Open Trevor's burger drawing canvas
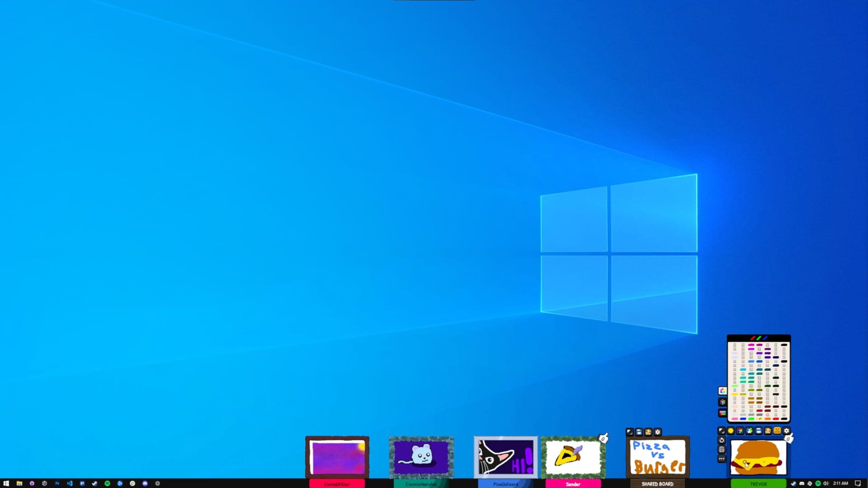Viewport: 868px width, 488px height. 759,457
